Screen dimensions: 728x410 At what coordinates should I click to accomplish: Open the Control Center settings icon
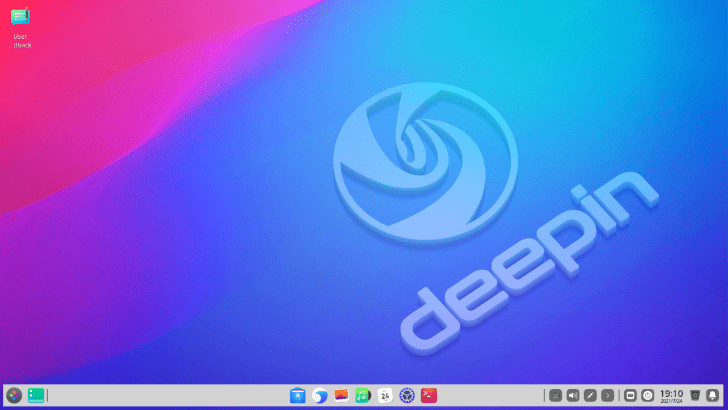[407, 396]
